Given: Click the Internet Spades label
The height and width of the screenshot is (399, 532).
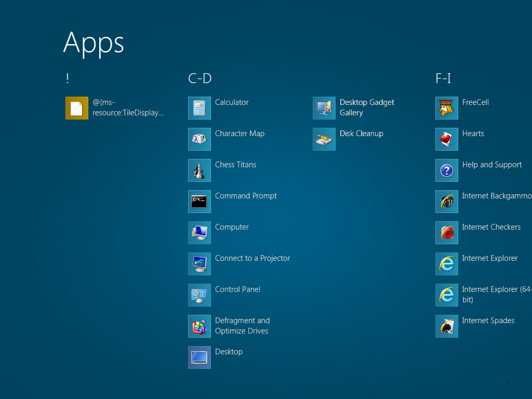Looking at the screenshot, I should click(x=488, y=321).
